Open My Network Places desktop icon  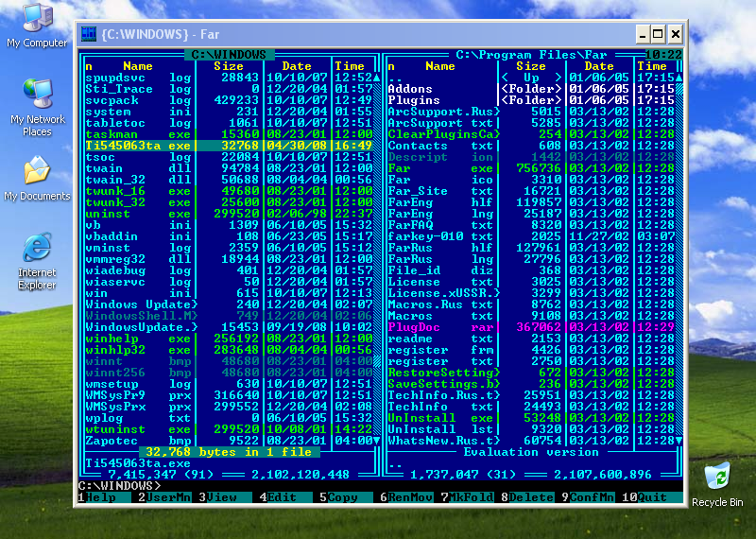tap(37, 107)
